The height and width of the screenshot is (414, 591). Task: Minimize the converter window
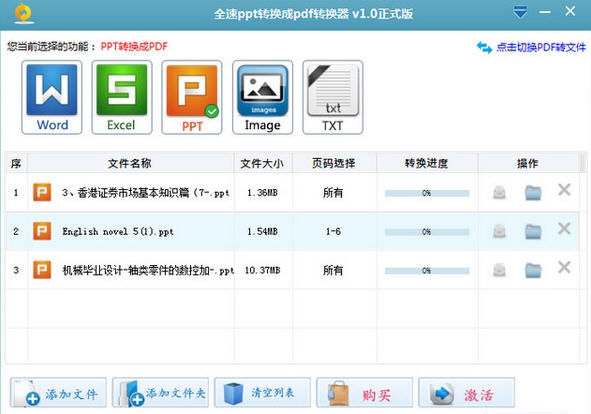click(x=545, y=12)
